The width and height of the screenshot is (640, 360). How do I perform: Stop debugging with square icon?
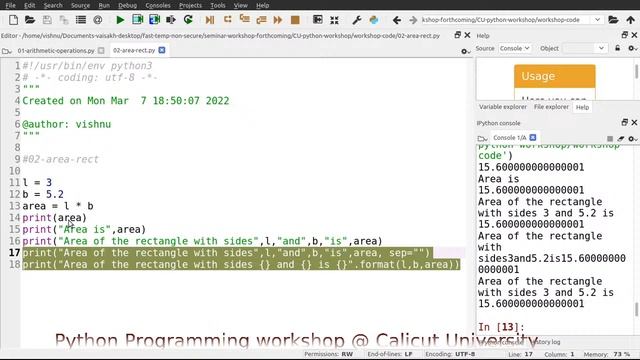[x=295, y=20]
